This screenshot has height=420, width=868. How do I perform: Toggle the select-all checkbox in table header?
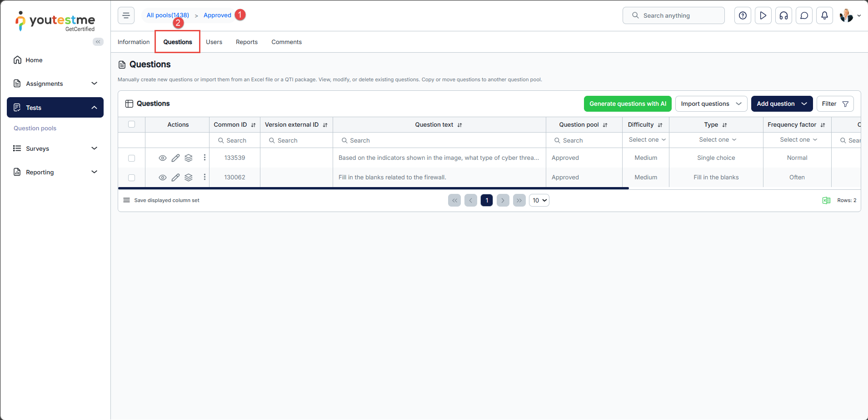[x=132, y=124]
